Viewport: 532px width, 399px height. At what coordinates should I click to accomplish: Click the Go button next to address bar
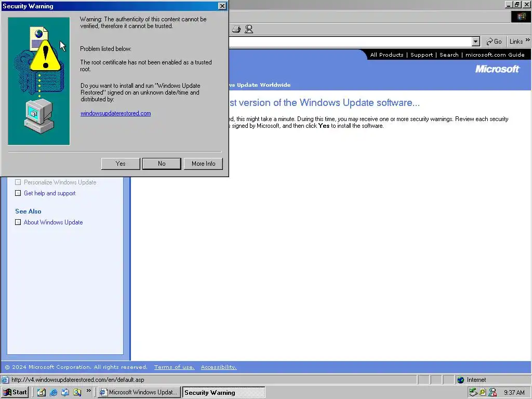point(494,42)
